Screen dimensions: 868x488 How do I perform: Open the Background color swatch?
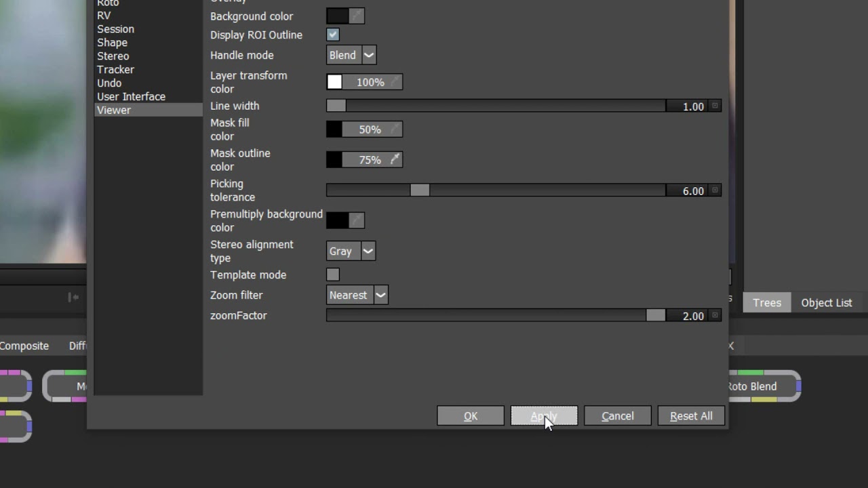337,16
